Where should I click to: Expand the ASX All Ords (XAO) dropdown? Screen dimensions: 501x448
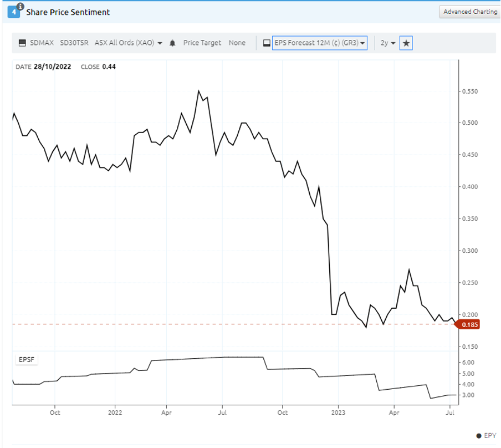[129, 43]
